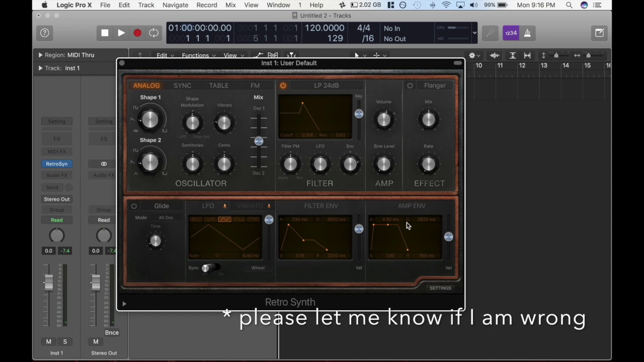Open the Apple menu

[44, 5]
